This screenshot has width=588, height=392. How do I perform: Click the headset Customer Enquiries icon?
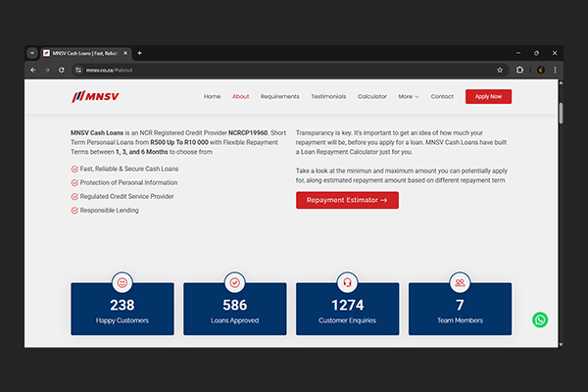pyautogui.click(x=347, y=282)
